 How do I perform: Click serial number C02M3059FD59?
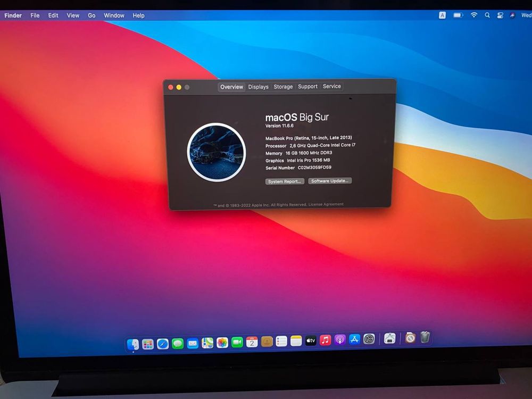coord(314,167)
